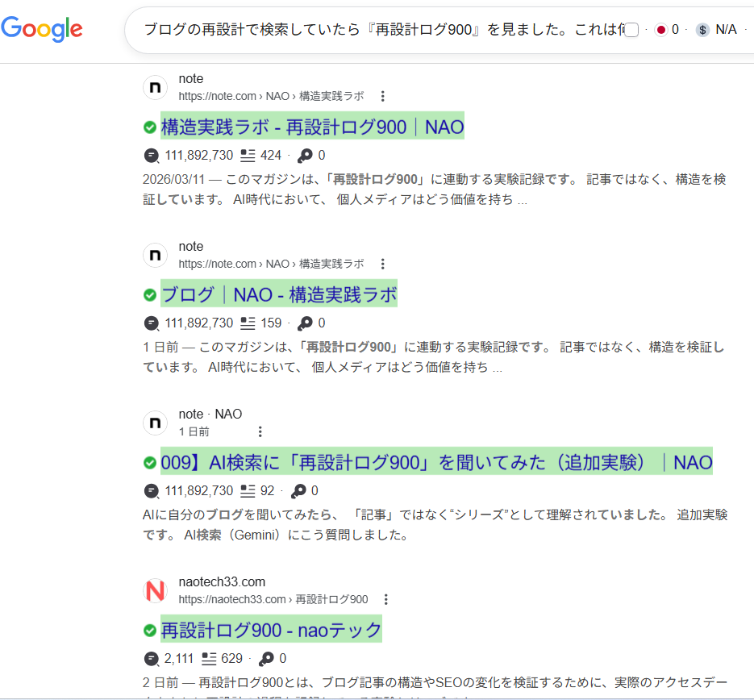Toggle the checkbox inside the search bar

[631, 30]
